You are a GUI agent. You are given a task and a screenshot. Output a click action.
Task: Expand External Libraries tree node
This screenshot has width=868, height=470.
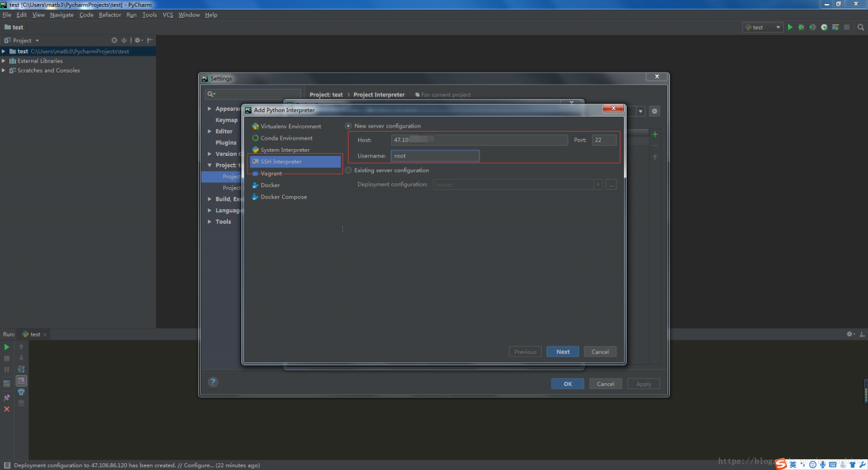point(4,61)
